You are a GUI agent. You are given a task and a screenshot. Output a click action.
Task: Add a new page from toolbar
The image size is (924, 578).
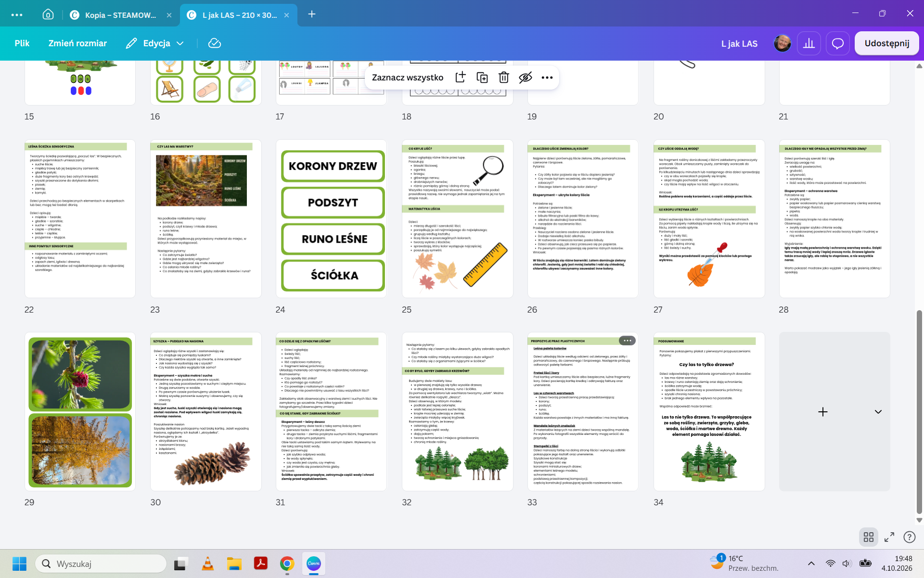click(x=460, y=78)
